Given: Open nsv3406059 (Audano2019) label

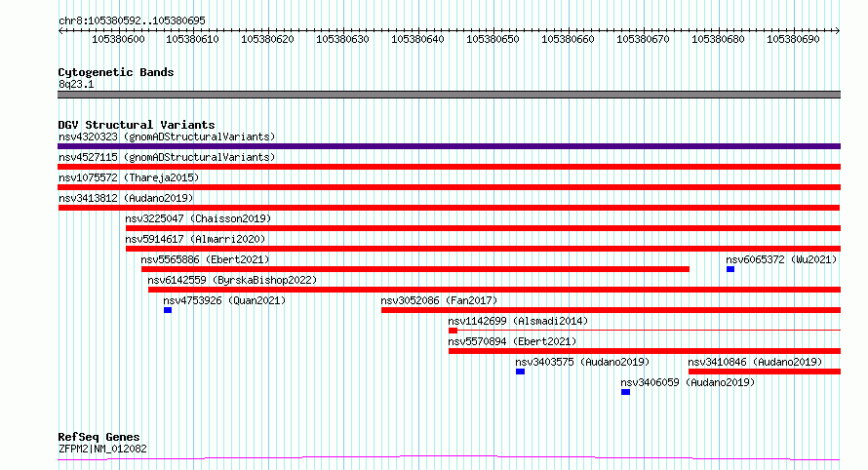Looking at the screenshot, I should point(688,382).
